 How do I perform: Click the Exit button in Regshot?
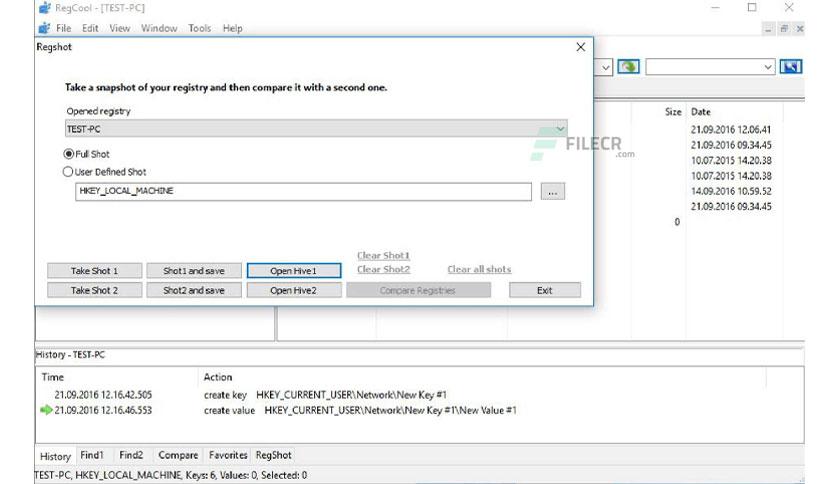pyautogui.click(x=544, y=290)
